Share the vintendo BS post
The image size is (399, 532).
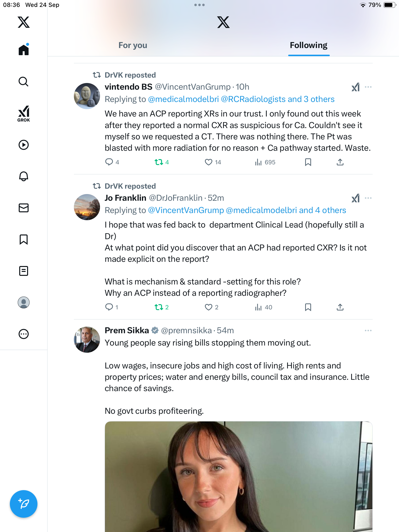tap(340, 162)
